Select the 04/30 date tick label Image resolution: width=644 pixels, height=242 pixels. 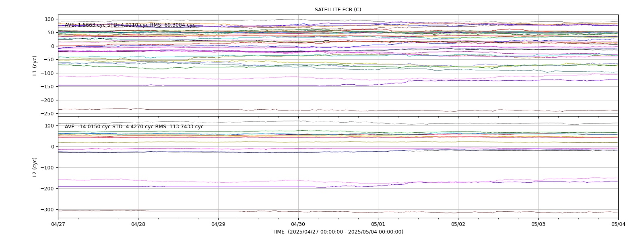click(298, 224)
